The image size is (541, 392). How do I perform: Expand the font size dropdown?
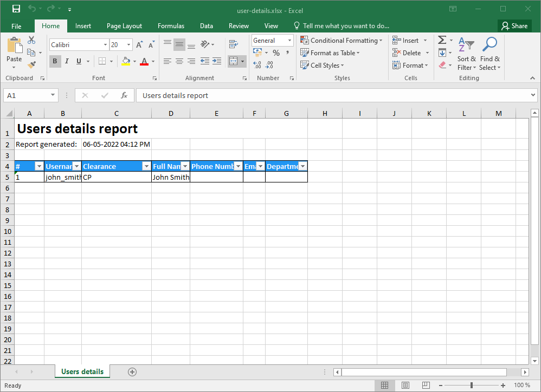coord(129,45)
